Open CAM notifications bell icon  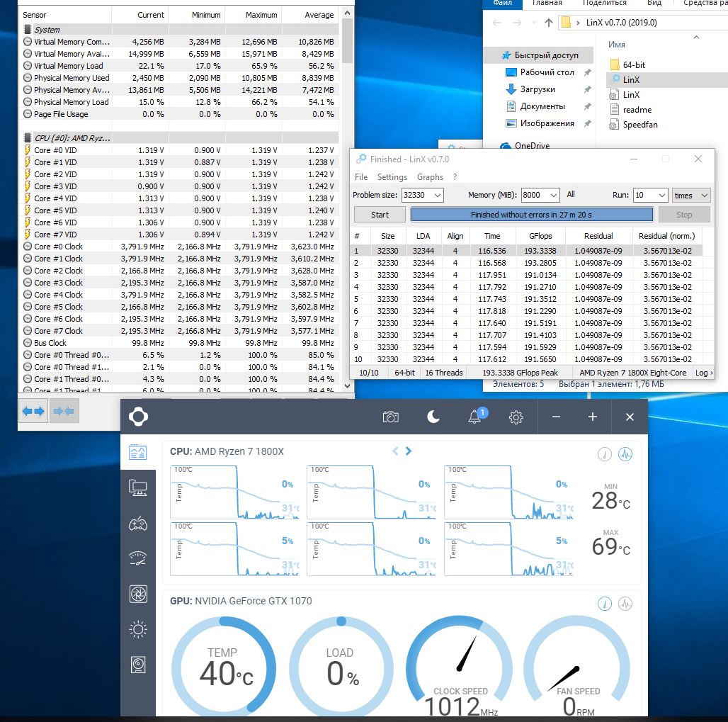(x=474, y=417)
